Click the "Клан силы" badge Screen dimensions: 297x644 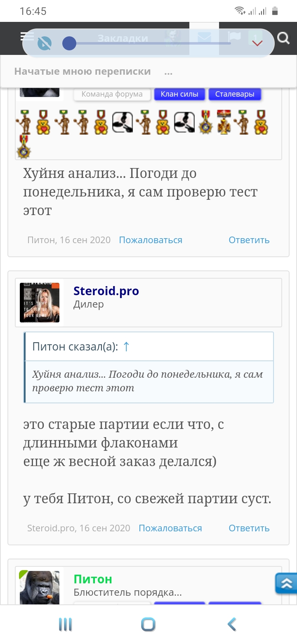tap(179, 94)
